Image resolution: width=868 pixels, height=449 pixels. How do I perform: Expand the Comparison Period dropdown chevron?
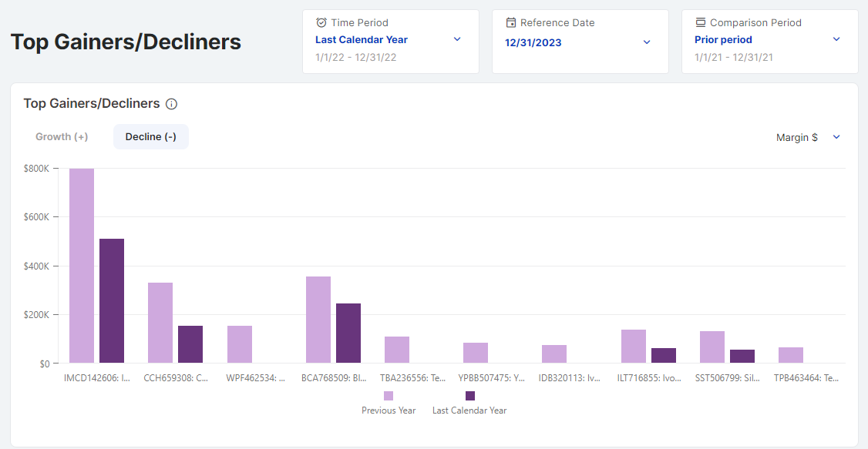click(836, 39)
